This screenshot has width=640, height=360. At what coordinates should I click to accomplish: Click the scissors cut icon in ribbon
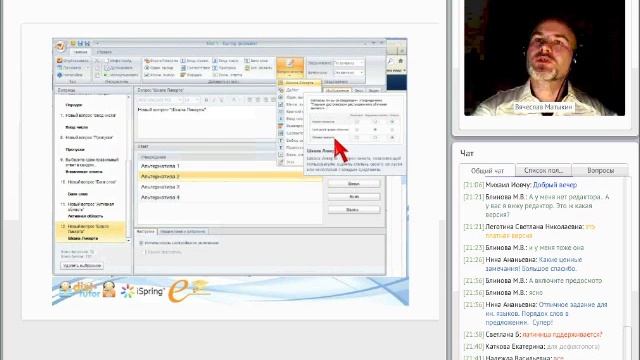pyautogui.click(x=97, y=60)
